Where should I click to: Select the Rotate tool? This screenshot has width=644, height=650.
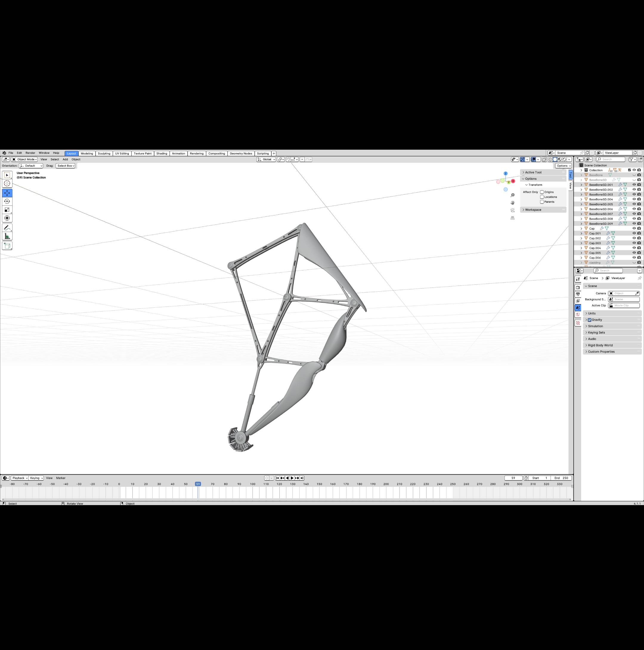(7, 201)
